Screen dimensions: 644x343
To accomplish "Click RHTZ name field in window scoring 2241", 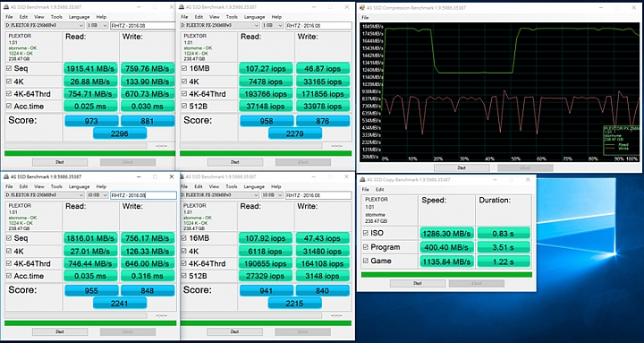I will click(x=143, y=195).
